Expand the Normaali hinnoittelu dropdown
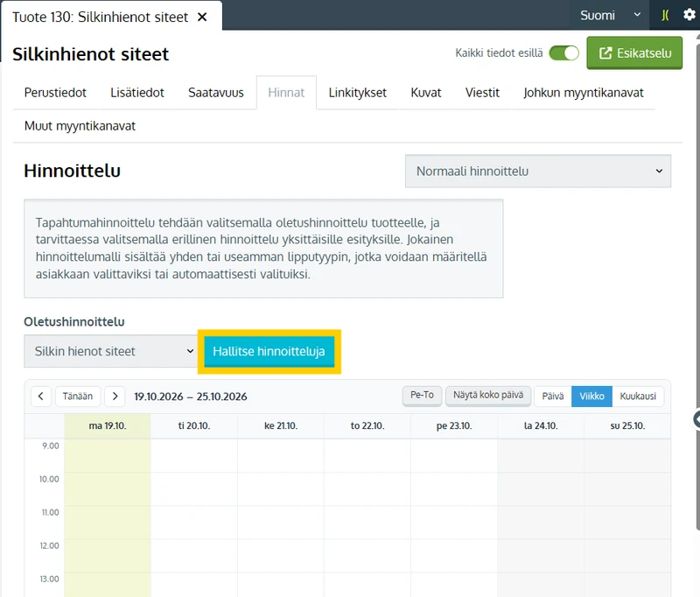This screenshot has height=597, width=700. point(538,171)
